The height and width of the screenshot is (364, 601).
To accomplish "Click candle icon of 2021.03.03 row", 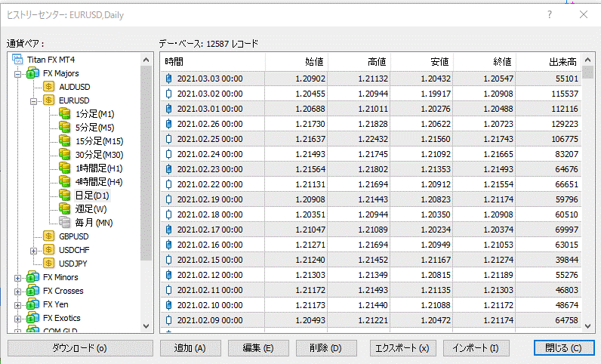I will [x=168, y=79].
